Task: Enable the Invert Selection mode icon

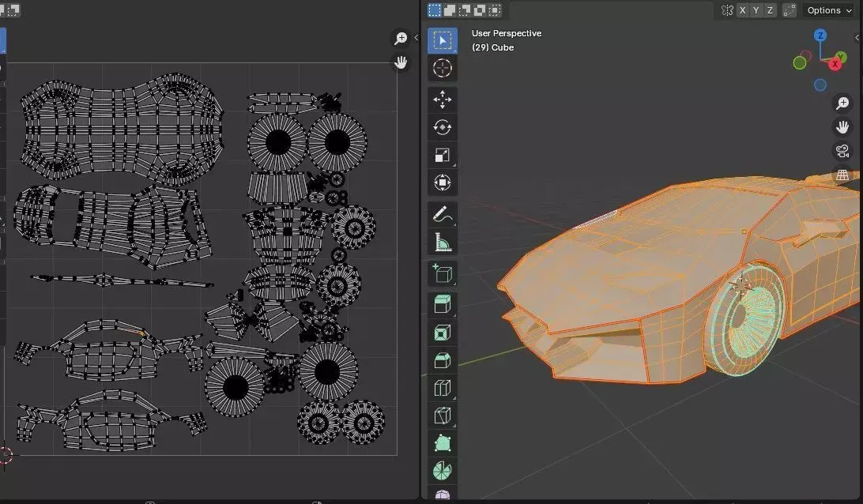Action: [480, 10]
